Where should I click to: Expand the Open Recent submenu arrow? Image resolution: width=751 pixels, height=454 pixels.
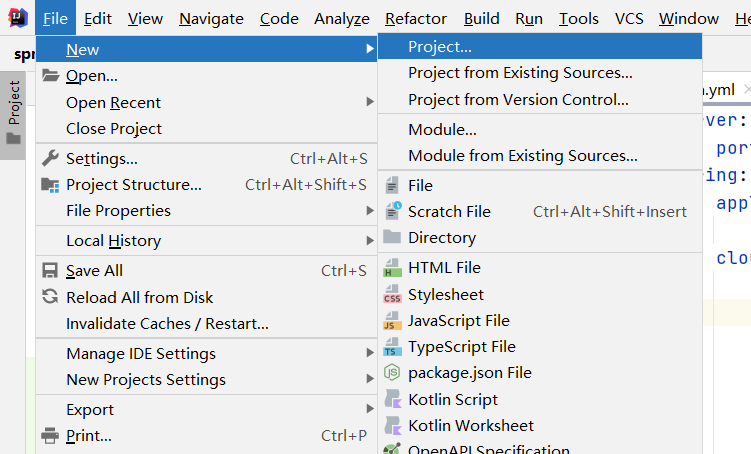(370, 102)
